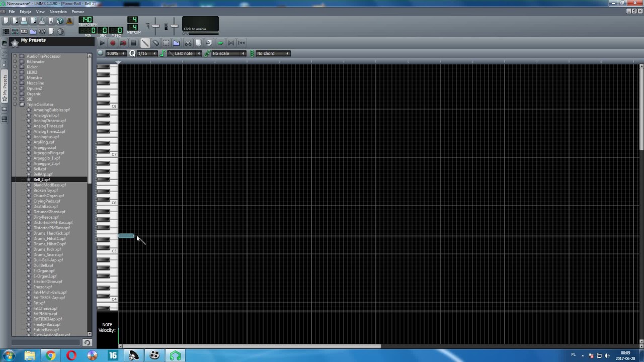Click the Windows Start button
This screenshot has height=362, width=644.
pos(9,355)
